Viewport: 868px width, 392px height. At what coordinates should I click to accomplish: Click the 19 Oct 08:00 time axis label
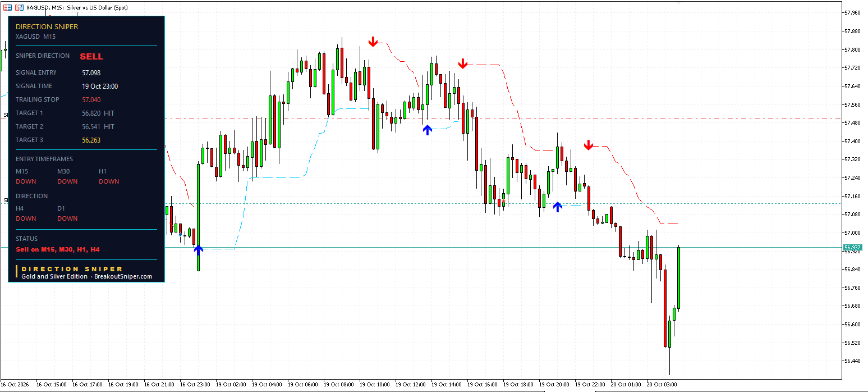339,385
